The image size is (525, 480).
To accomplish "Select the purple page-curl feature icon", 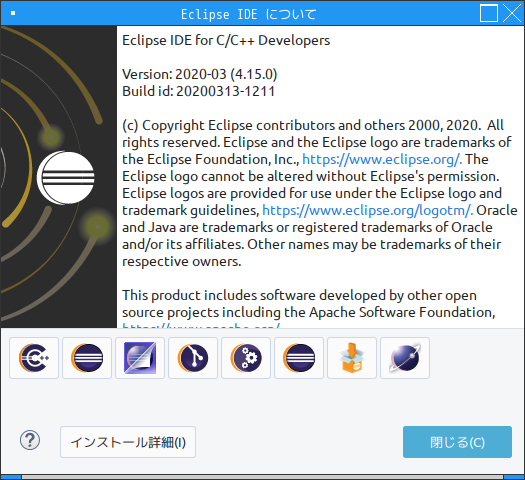I will pos(140,358).
